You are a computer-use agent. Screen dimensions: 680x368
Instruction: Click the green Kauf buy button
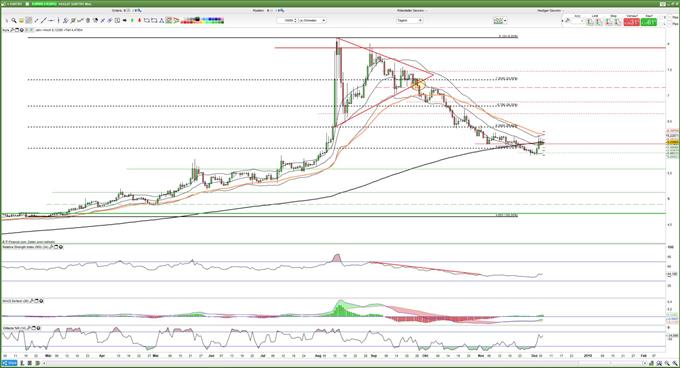[648, 22]
